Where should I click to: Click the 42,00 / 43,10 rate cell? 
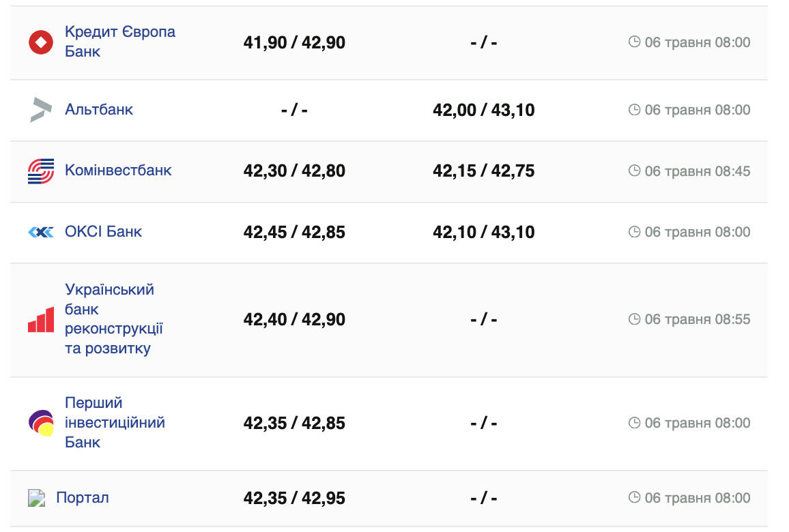point(483,110)
